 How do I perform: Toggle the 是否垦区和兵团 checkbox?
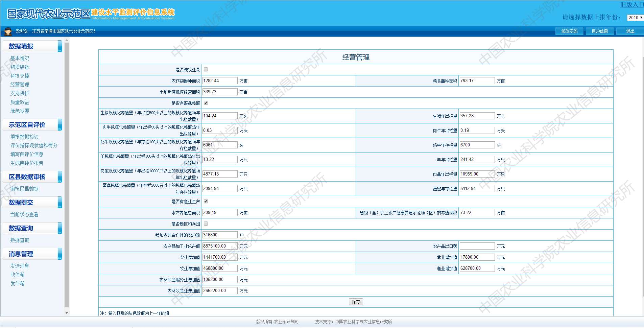point(206,224)
